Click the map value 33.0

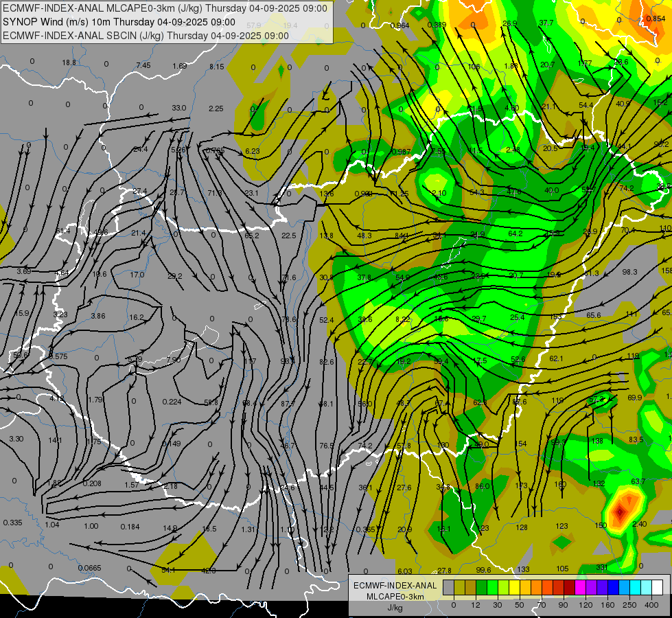(x=179, y=108)
